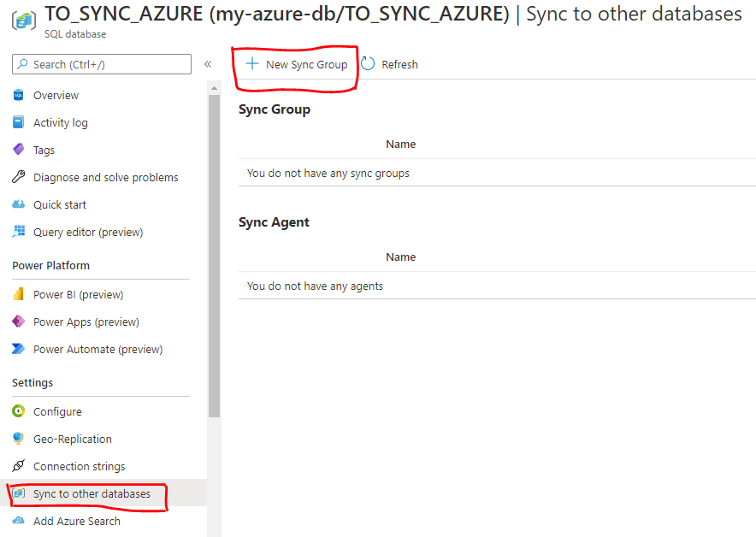
Task: Click the Power Platform section label
Action: point(50,266)
